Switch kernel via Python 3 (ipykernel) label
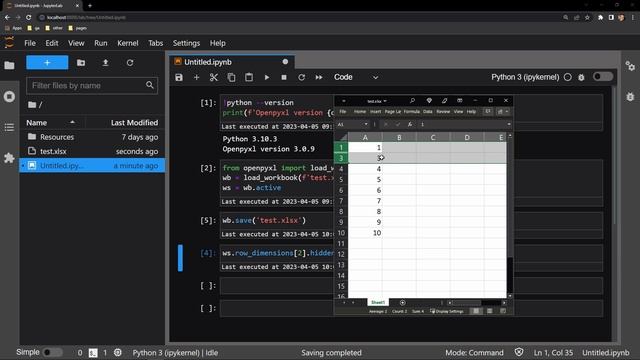This screenshot has height=360, width=640. tap(525, 77)
